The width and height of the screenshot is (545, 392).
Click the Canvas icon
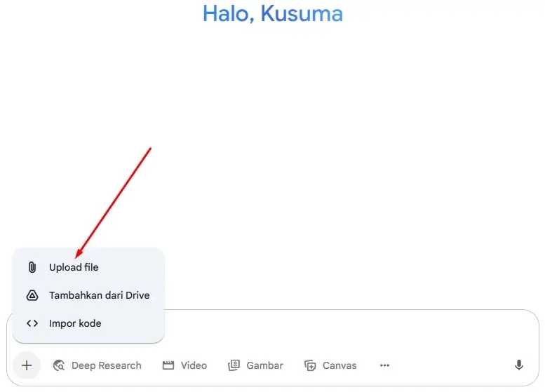tap(310, 365)
